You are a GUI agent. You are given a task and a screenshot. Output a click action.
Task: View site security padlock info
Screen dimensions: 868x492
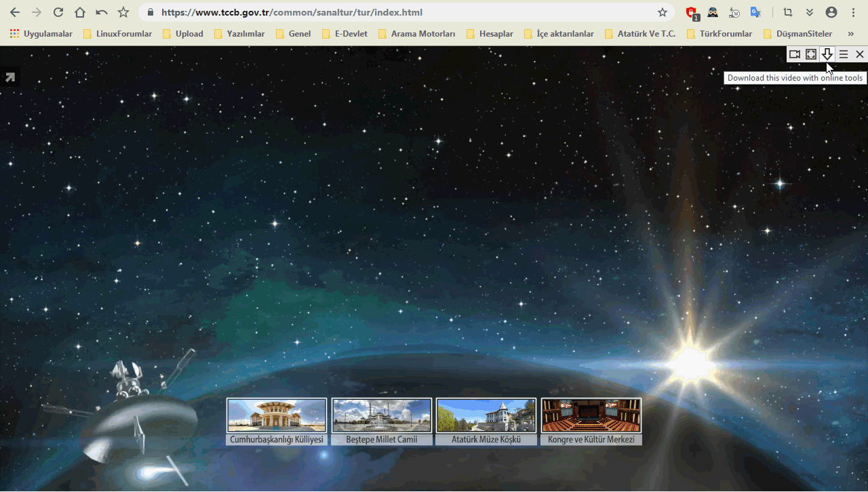(x=151, y=12)
